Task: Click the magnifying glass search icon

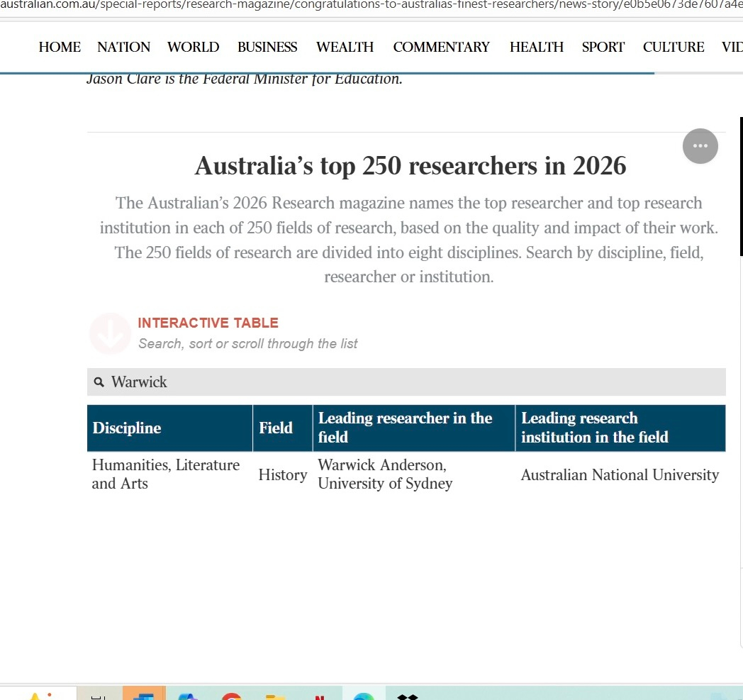Action: click(99, 383)
